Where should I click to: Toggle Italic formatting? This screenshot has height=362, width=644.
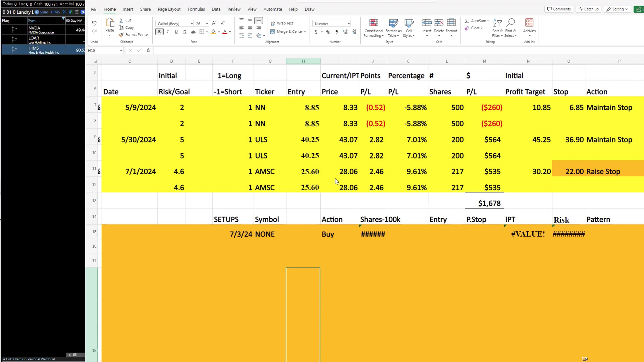[168, 32]
